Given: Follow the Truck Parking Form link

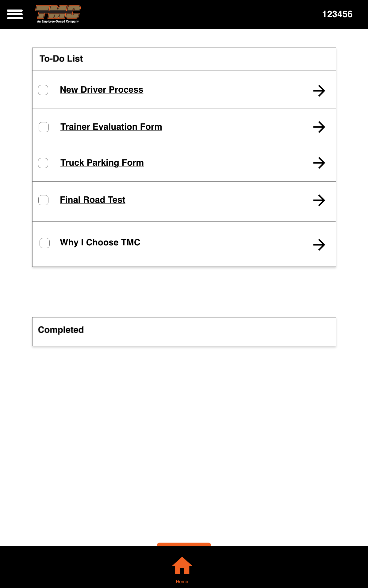Looking at the screenshot, I should click(102, 163).
